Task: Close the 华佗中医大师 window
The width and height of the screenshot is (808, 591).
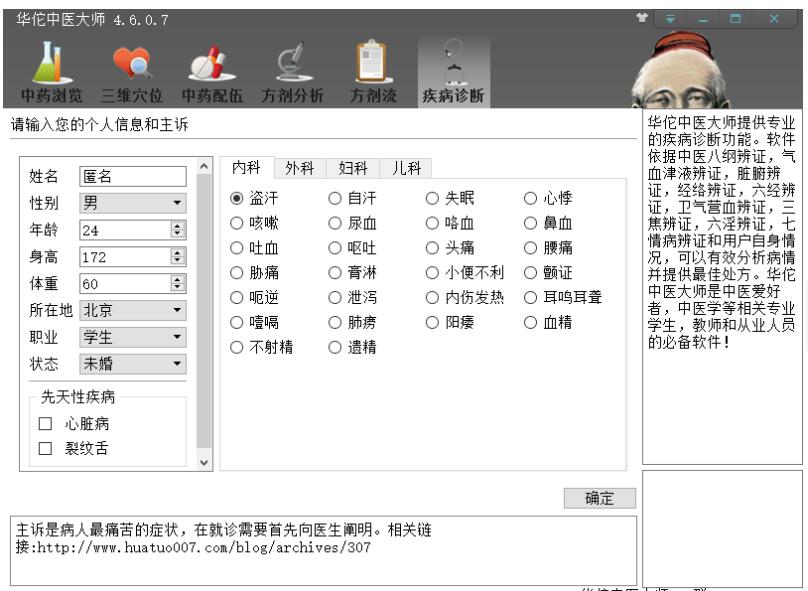Action: click(x=774, y=19)
